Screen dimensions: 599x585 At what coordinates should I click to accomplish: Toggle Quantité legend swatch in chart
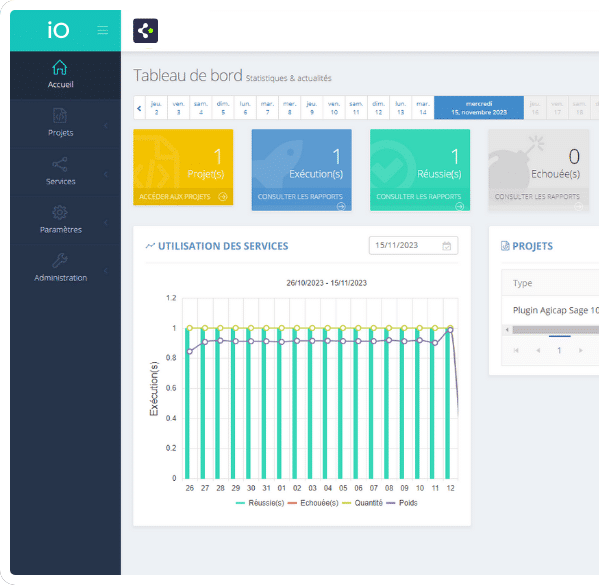click(346, 503)
